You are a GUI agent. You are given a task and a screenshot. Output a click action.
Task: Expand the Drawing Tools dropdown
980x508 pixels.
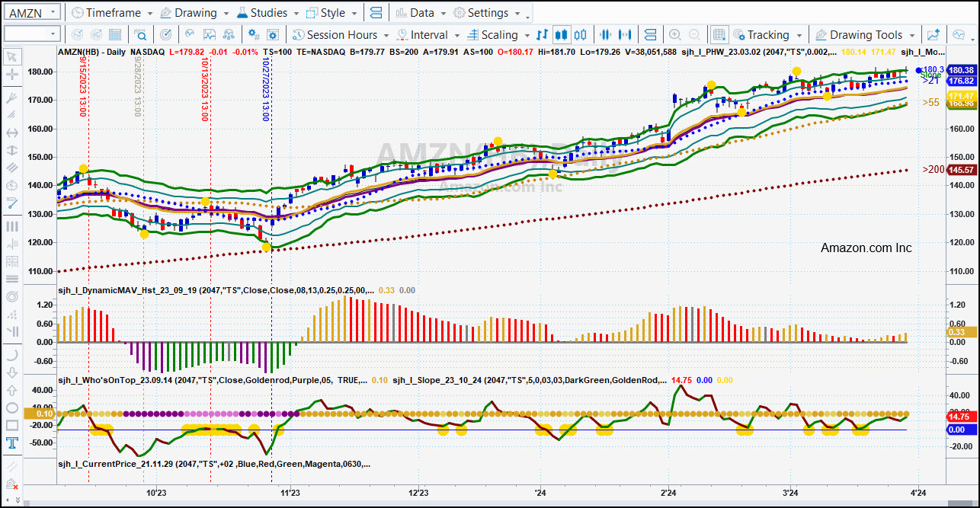pyautogui.click(x=911, y=35)
